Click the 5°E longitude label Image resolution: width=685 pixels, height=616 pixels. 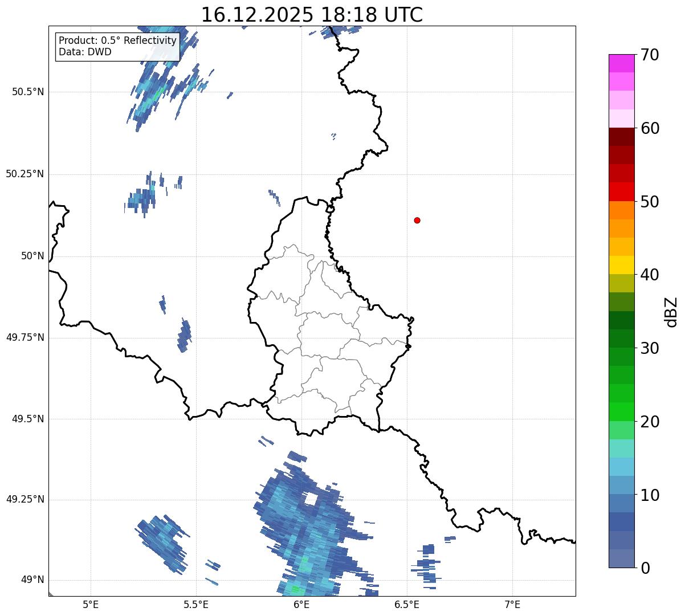pyautogui.click(x=91, y=604)
